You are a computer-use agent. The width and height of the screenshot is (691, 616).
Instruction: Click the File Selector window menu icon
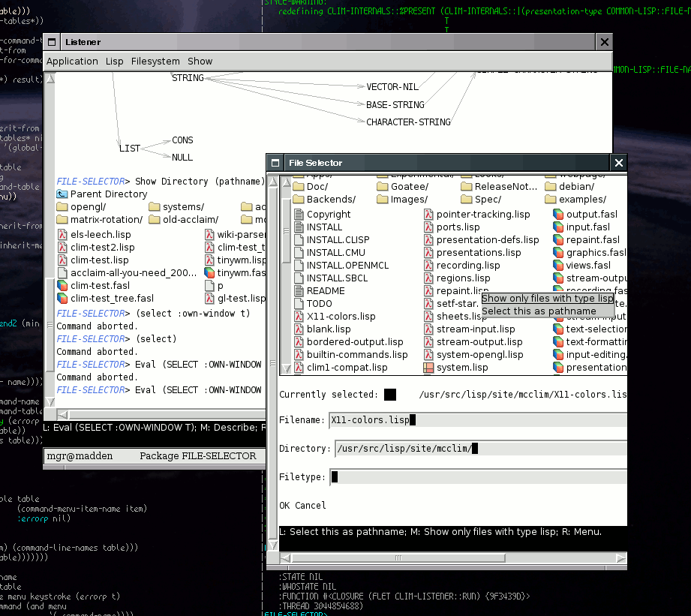[275, 163]
